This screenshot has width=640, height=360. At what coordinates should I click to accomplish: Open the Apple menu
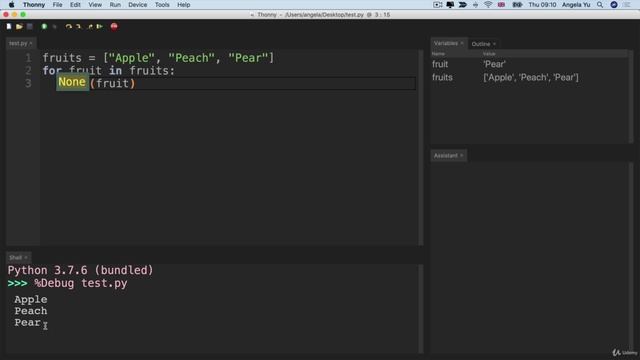coord(11,5)
